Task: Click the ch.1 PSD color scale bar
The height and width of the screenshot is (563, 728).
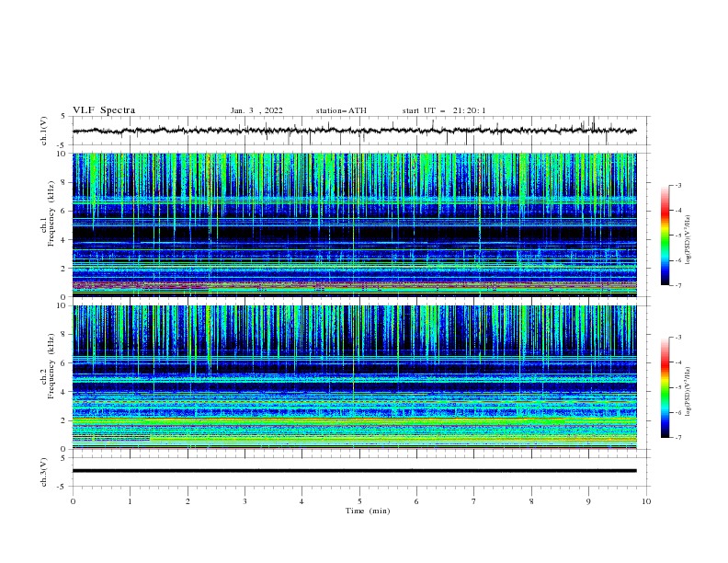Action: point(665,236)
